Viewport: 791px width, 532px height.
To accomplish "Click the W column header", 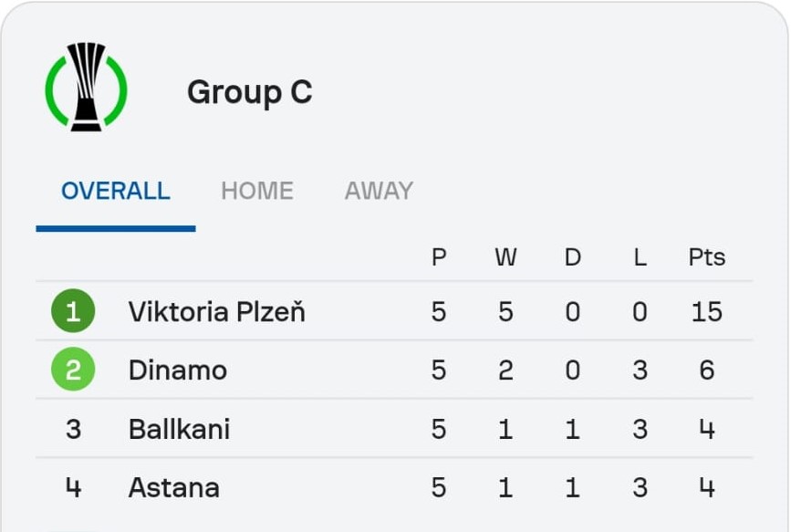I will (x=505, y=257).
